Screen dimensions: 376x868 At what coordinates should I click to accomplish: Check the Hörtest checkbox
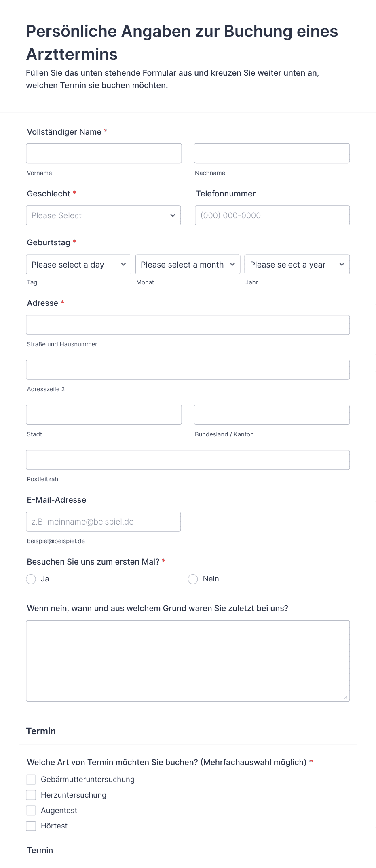coord(31,826)
